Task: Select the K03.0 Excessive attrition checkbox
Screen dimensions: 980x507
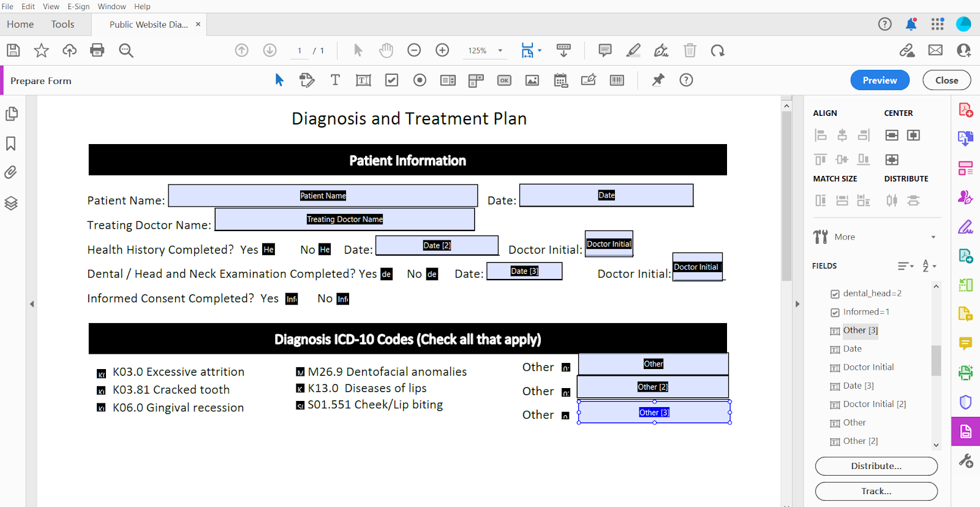Action: tap(102, 373)
